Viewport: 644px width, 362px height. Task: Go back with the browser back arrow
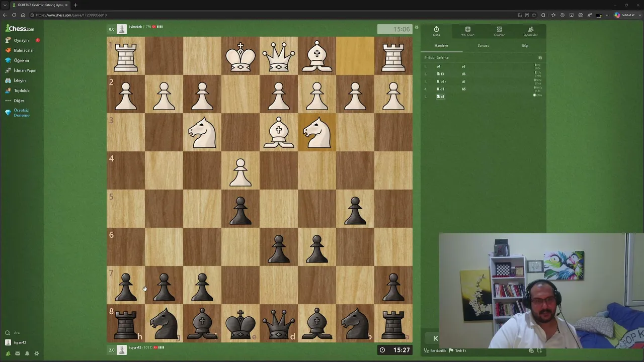point(5,15)
